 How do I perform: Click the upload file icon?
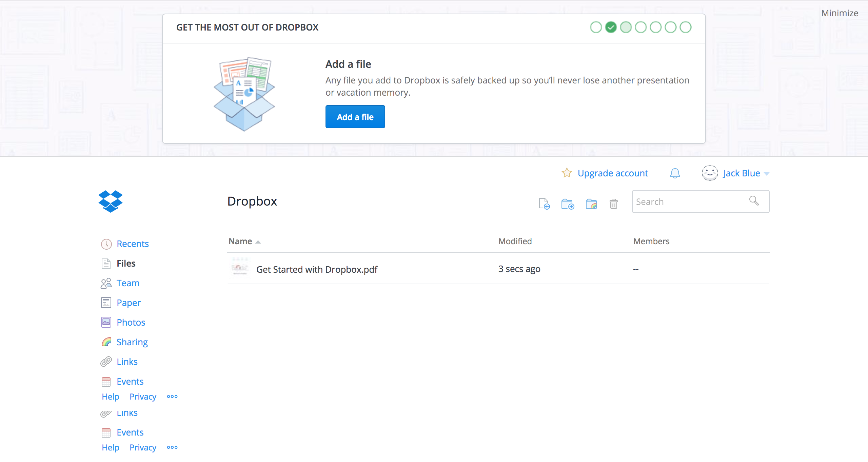(544, 204)
